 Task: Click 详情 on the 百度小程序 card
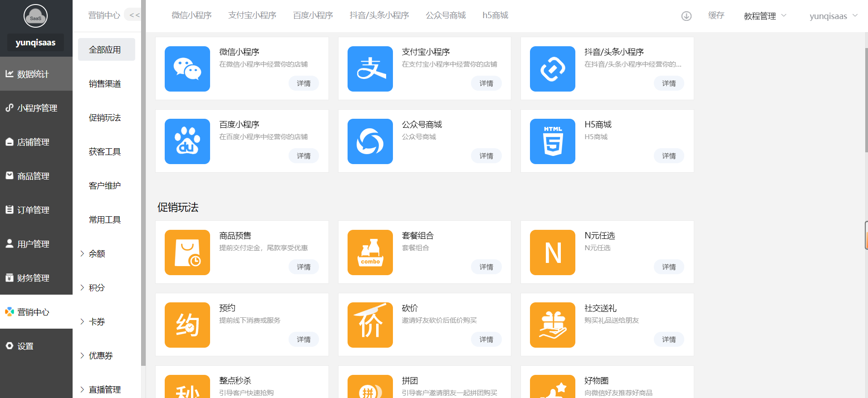click(x=304, y=156)
